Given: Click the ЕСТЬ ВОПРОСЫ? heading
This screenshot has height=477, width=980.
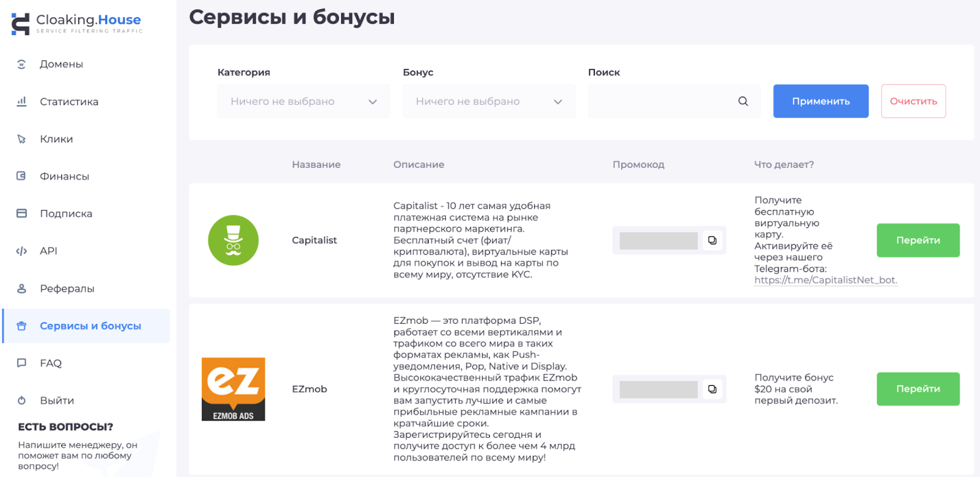Looking at the screenshot, I should 66,427.
